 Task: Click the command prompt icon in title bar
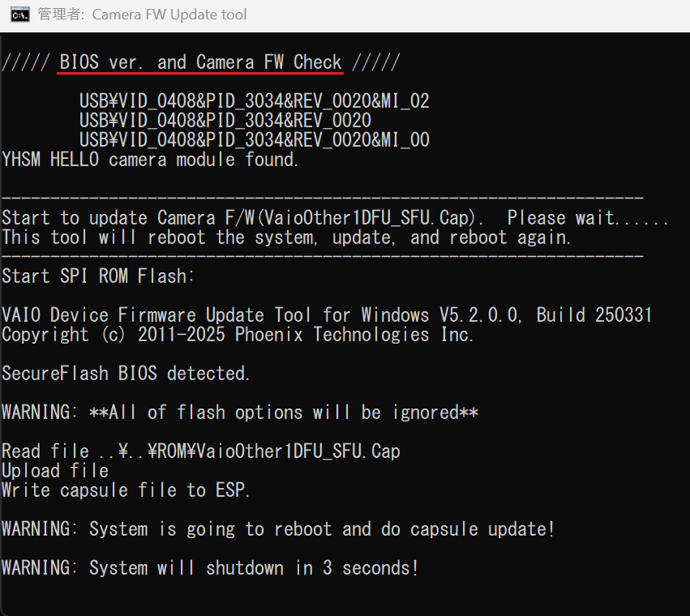[x=20, y=15]
